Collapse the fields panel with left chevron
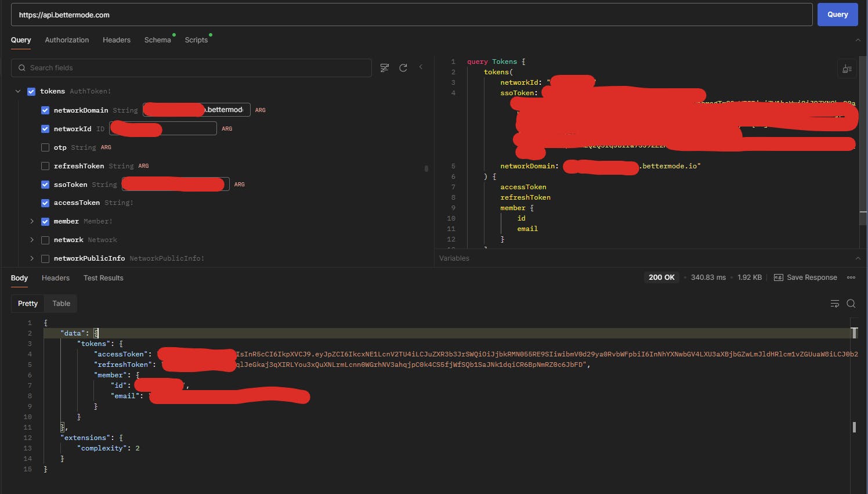 click(x=421, y=67)
